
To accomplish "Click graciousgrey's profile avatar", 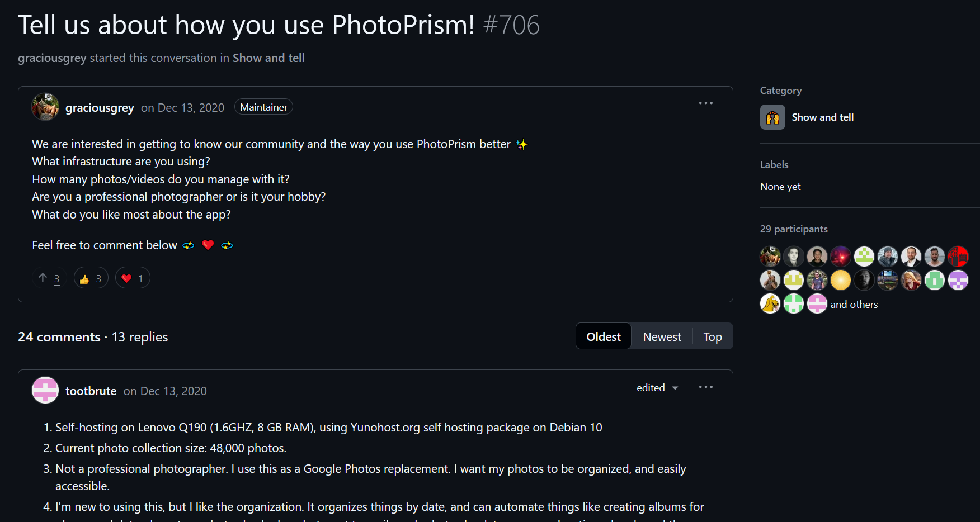I will pyautogui.click(x=45, y=107).
